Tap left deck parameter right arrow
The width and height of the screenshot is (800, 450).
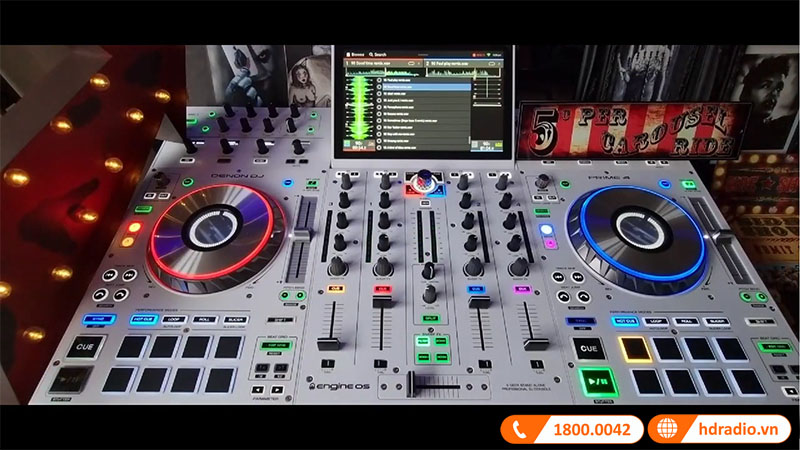277,390
